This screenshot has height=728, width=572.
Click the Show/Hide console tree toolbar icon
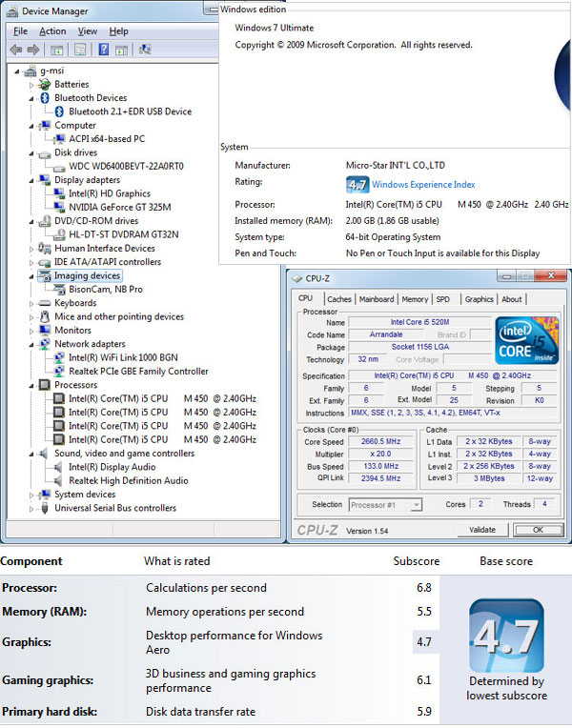56,50
